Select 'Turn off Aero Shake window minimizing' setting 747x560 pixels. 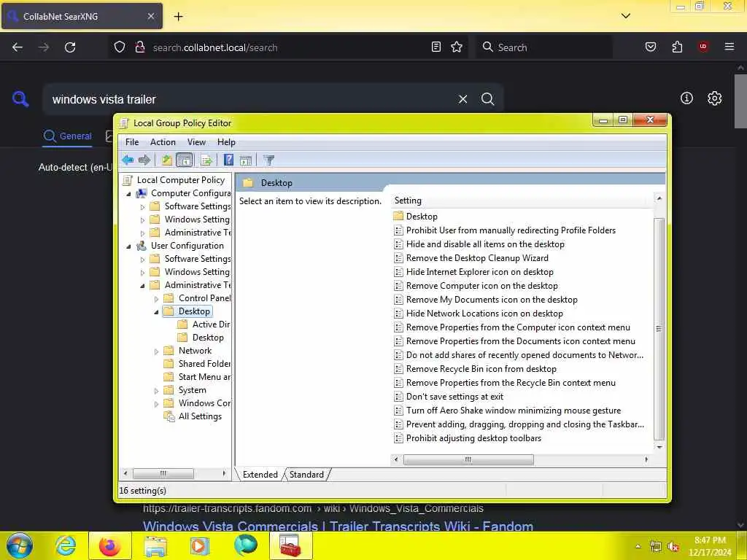(508, 410)
